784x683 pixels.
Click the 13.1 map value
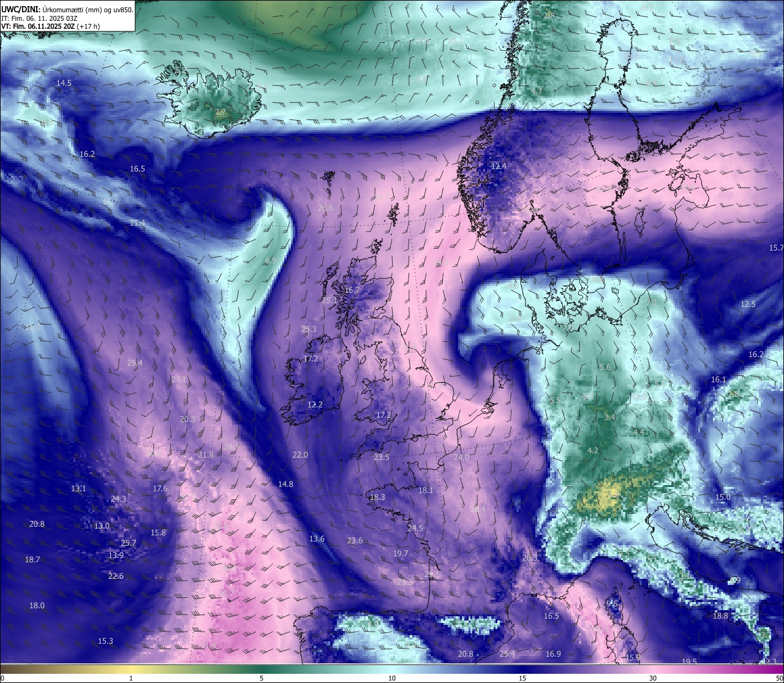click(78, 489)
